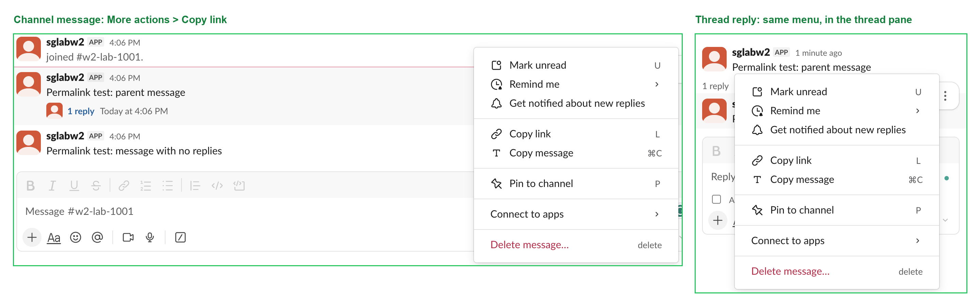Viewport: 980px width, 306px height.
Task: Expand Connect to apps in channel message menu
Action: coord(576,214)
